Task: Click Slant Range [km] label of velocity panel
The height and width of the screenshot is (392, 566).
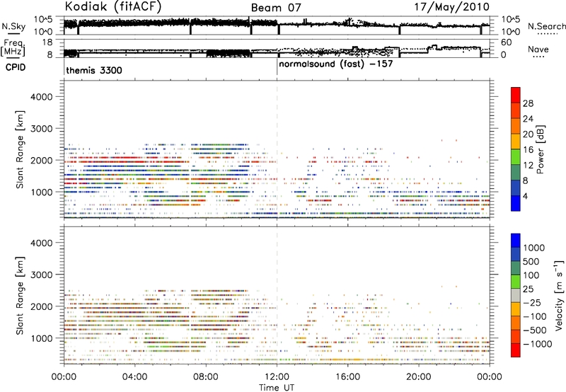Action: [20, 296]
